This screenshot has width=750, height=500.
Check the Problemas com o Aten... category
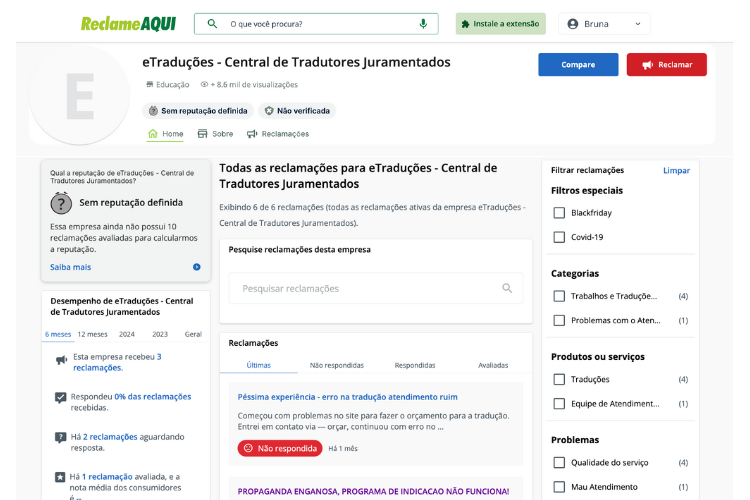click(559, 321)
